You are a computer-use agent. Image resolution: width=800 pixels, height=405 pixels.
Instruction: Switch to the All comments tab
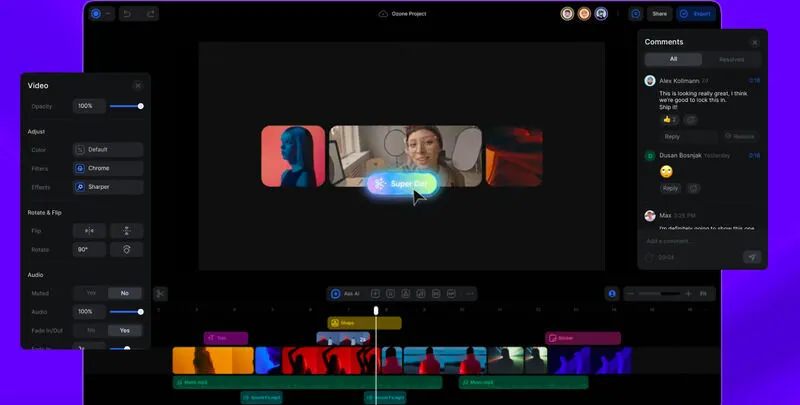pos(673,59)
